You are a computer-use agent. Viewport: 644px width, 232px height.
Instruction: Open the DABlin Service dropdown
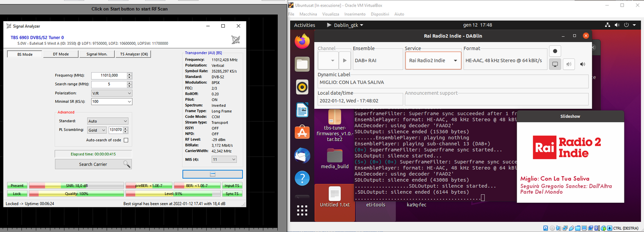[x=433, y=60]
